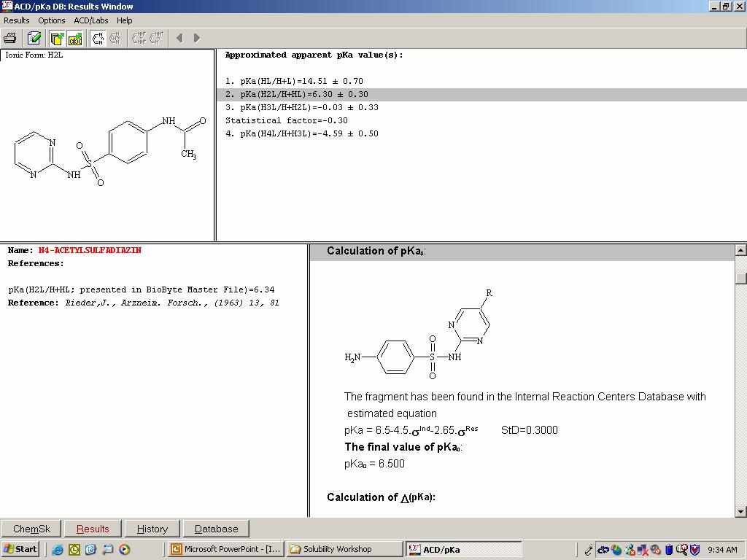Screen dimensions: 747x560
Task: Click the 'Calculation of Δ(pKa)' heading
Action: point(381,497)
